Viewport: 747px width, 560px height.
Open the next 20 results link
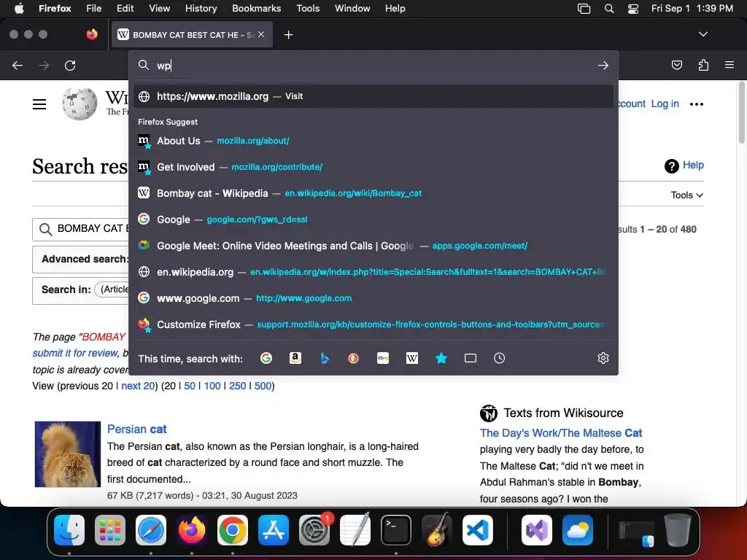[x=138, y=386]
